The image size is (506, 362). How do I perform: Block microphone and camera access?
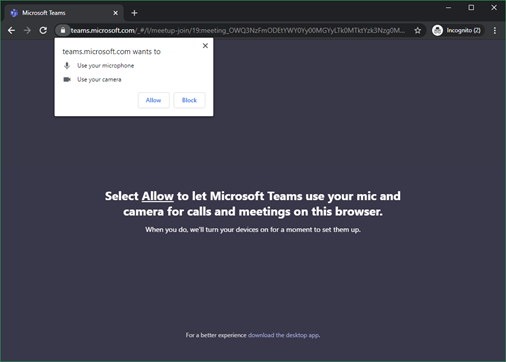(x=189, y=100)
